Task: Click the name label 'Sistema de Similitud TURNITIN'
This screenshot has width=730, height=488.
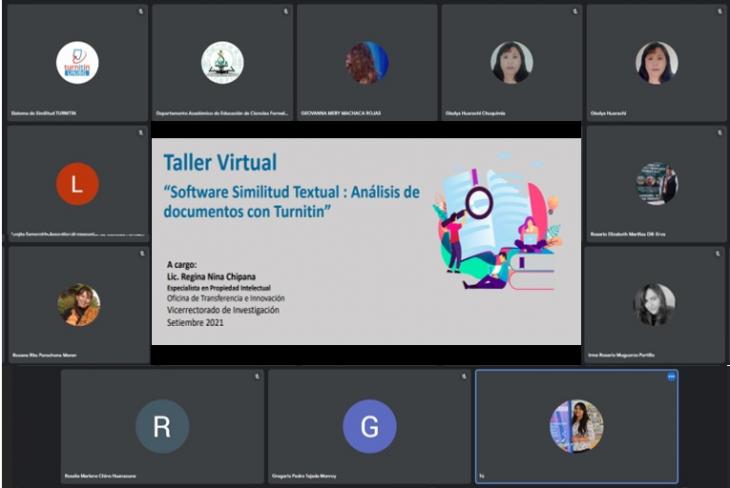Action: pos(44,113)
